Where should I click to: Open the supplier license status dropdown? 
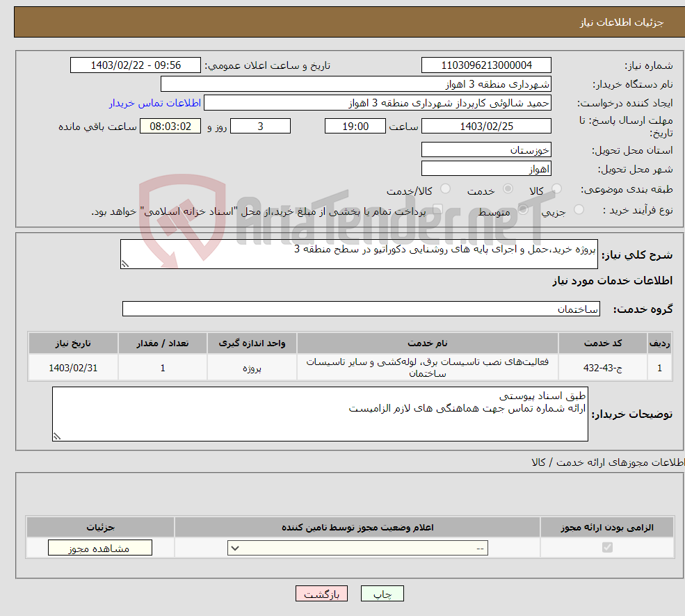pyautogui.click(x=357, y=548)
